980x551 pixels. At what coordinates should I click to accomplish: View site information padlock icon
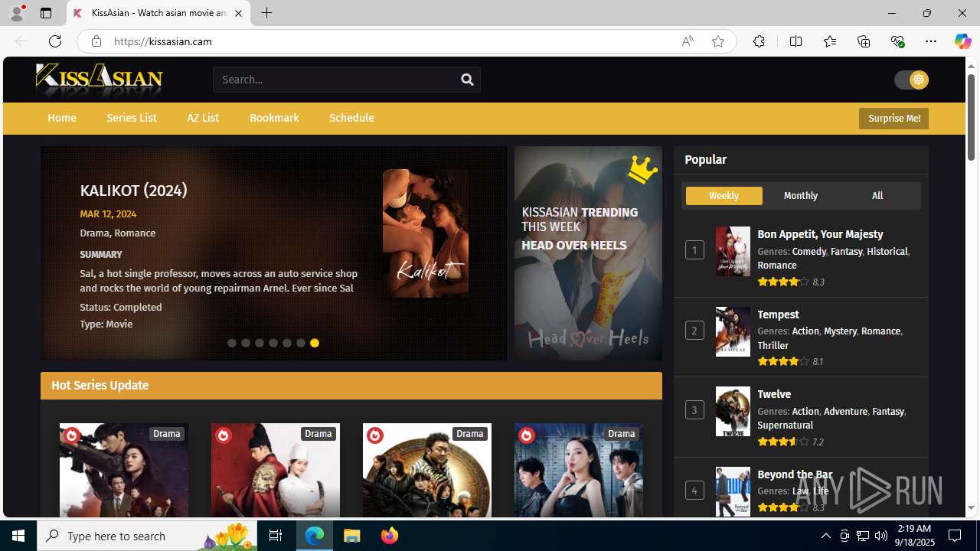coord(96,41)
